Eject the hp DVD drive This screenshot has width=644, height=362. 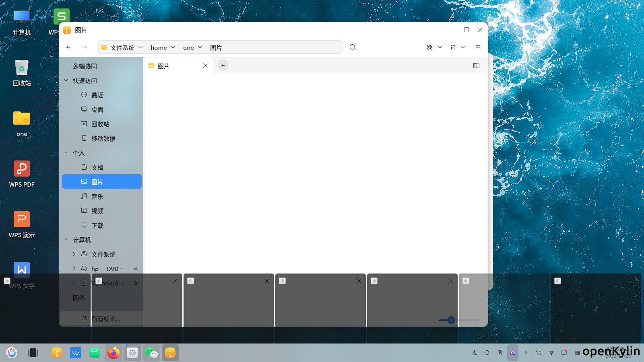pyautogui.click(x=136, y=269)
